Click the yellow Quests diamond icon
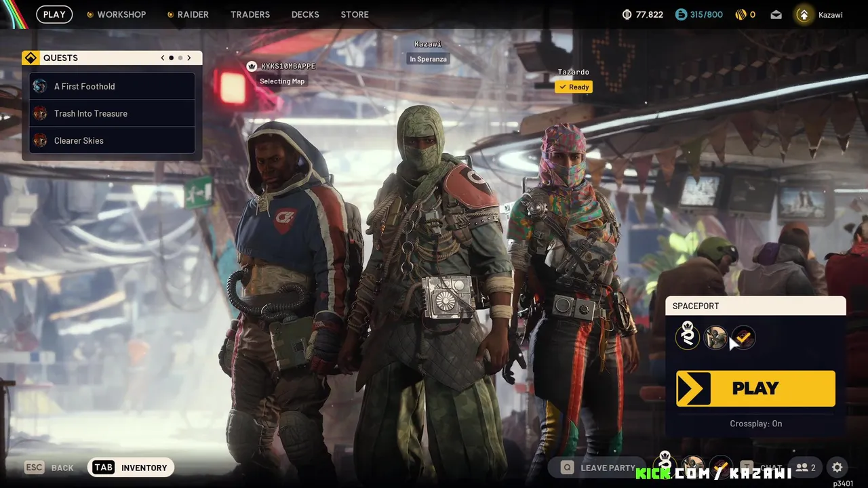The width and height of the screenshot is (868, 488). (31, 58)
